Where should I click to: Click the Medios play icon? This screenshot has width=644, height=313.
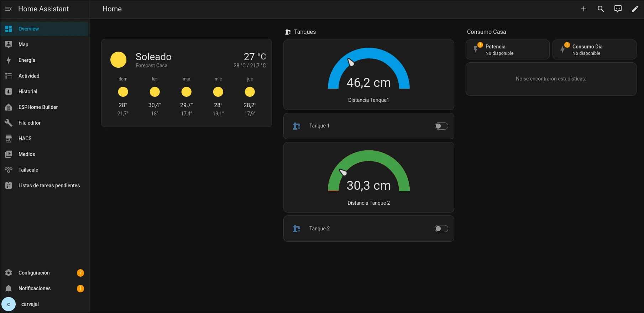(9, 154)
